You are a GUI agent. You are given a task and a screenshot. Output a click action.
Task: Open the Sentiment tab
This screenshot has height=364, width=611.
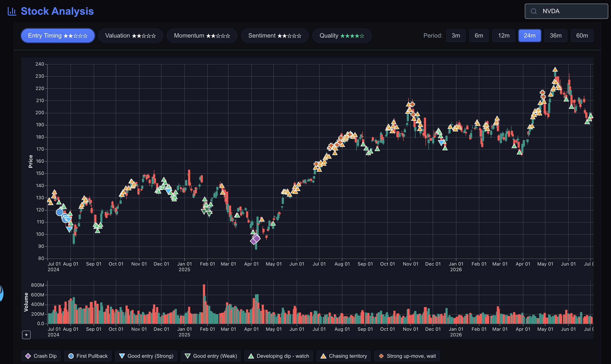(275, 36)
